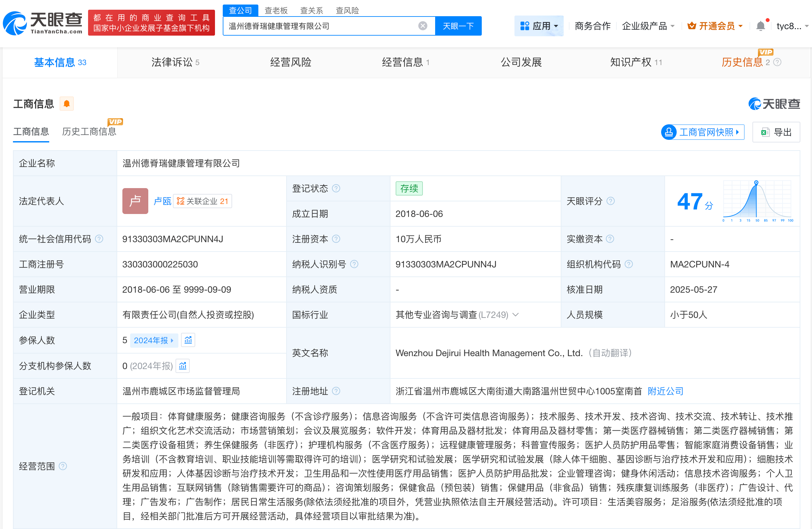Select the 查老板 search mode tab
This screenshot has height=529, width=812.
pos(276,10)
